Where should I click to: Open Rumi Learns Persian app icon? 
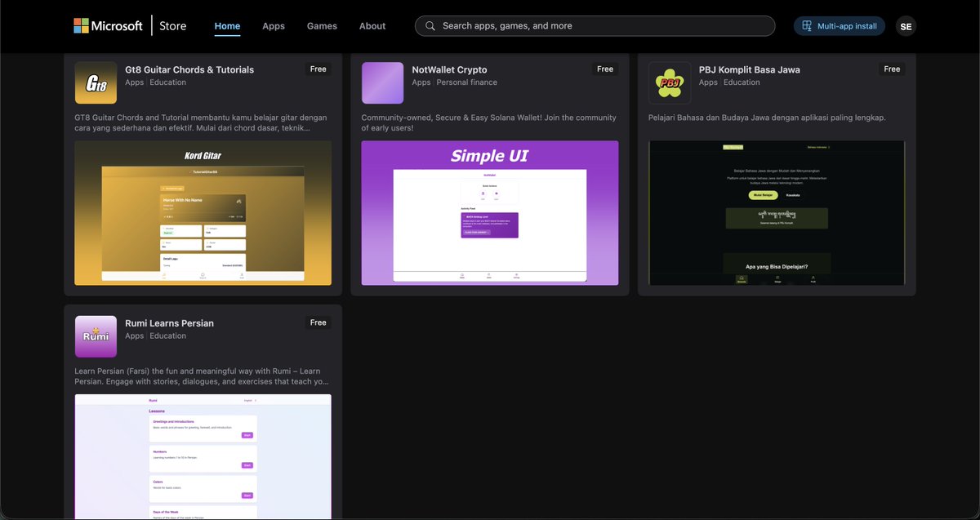click(x=96, y=336)
